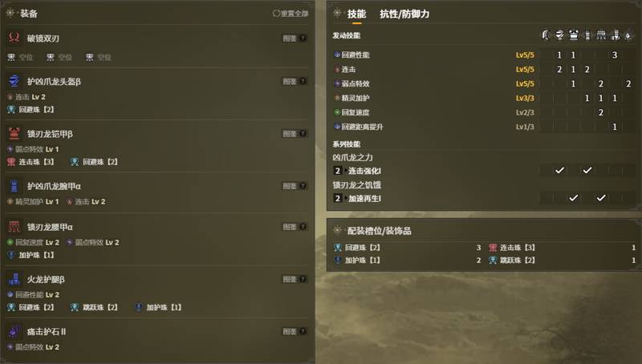The image size is (642, 364).
Task: Open the 抗性/防御力 tab
Action: pyautogui.click(x=404, y=14)
